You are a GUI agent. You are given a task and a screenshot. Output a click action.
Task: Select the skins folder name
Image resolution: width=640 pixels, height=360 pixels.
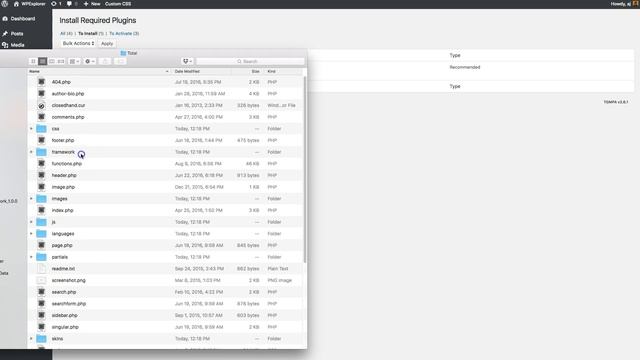57,338
